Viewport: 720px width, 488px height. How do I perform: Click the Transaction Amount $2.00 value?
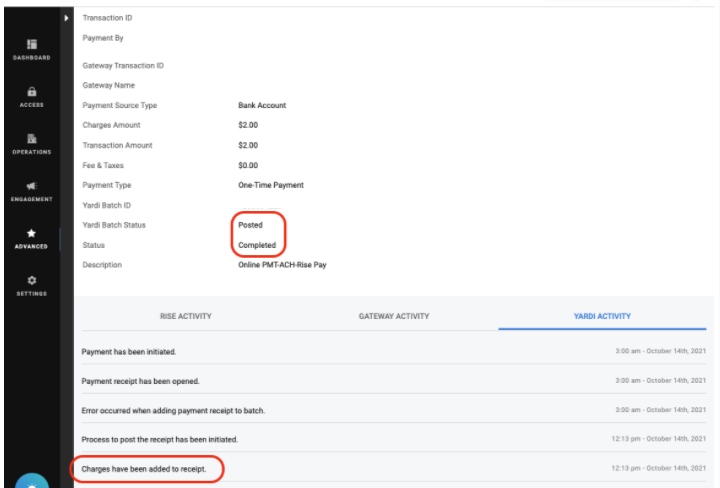[x=248, y=145]
